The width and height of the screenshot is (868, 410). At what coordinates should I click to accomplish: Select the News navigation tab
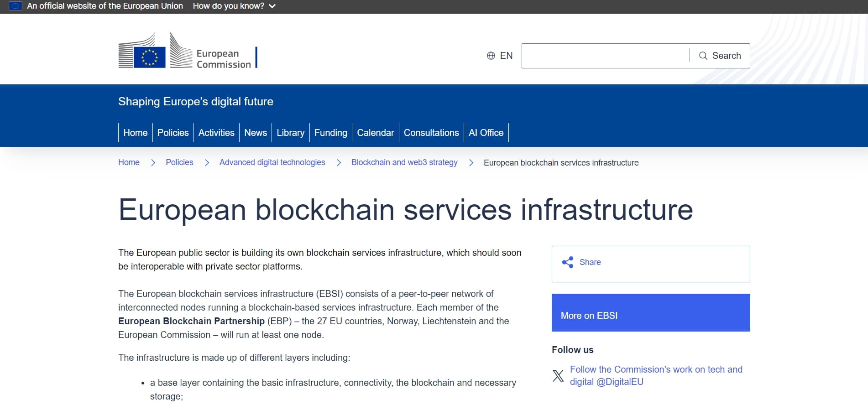tap(256, 133)
